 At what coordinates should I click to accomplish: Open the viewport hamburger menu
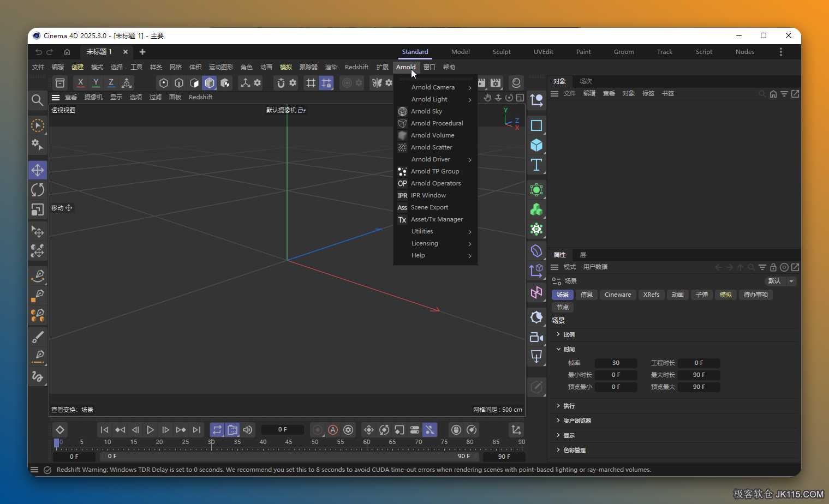click(56, 97)
